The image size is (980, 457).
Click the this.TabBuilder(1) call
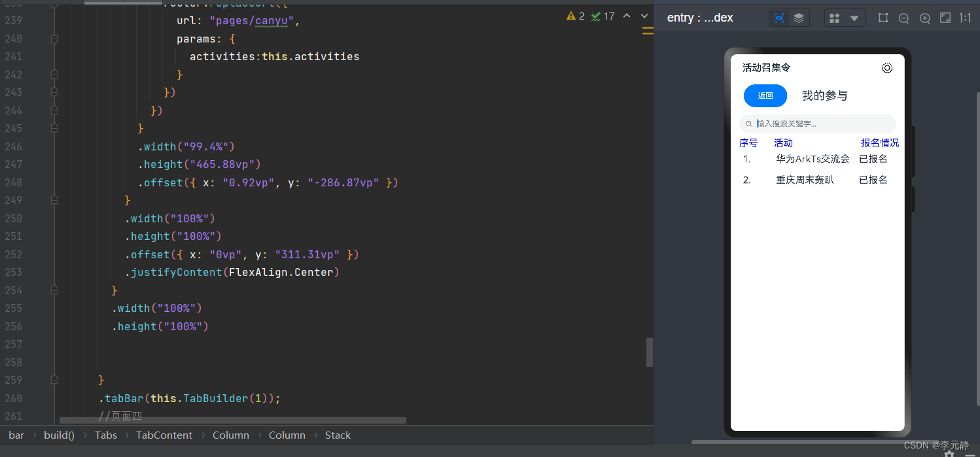pyautogui.click(x=209, y=398)
